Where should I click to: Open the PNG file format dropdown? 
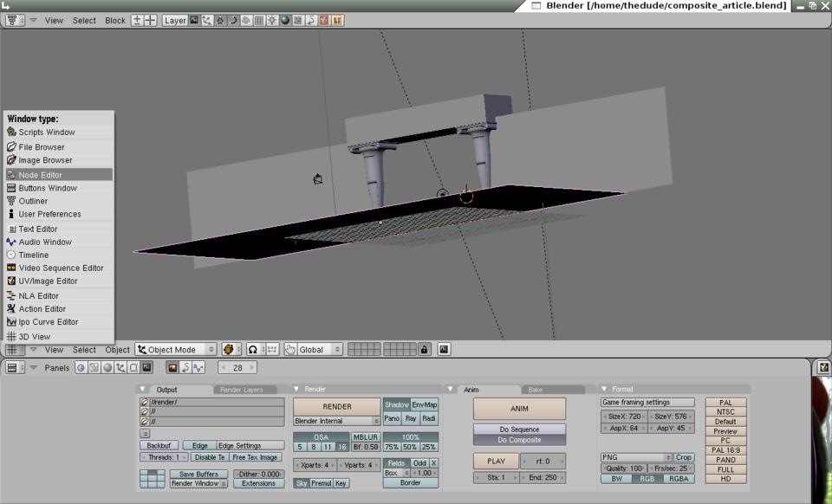pos(636,457)
